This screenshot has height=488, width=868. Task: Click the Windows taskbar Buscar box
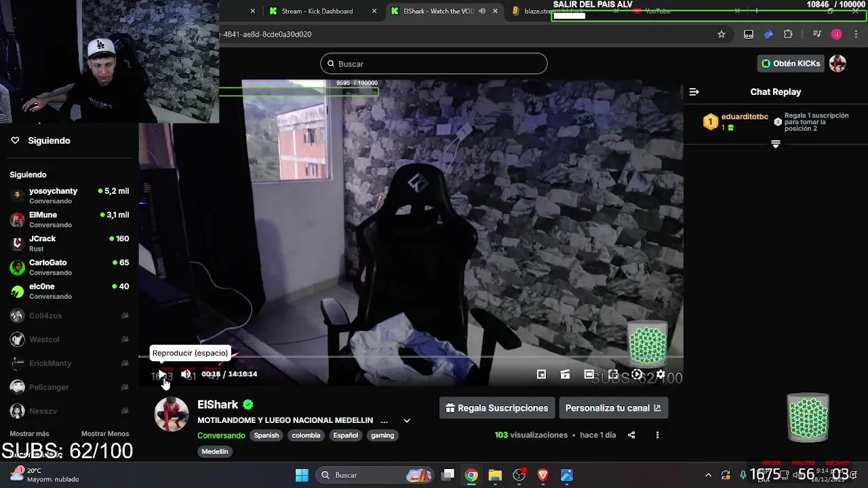click(x=376, y=475)
